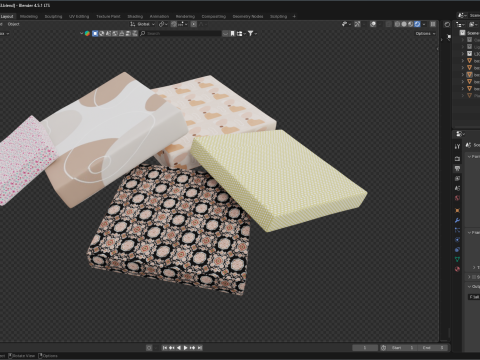Open the Output properties tab
480x360 pixels.
pos(457,169)
